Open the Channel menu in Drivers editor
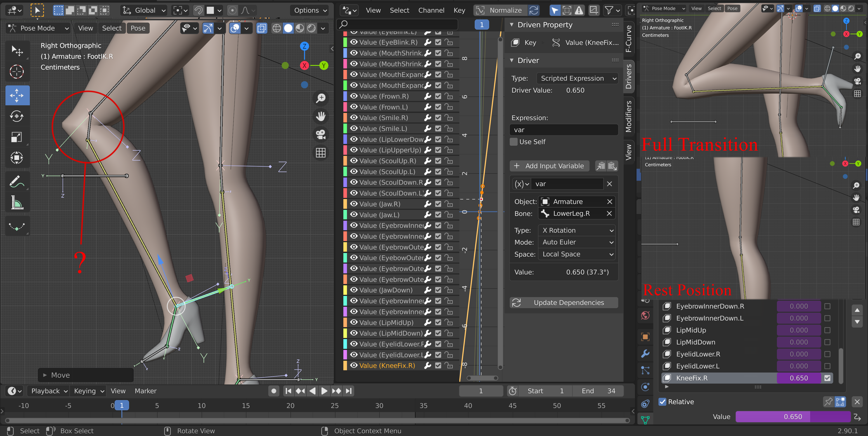This screenshot has height=436, width=868. 431,10
